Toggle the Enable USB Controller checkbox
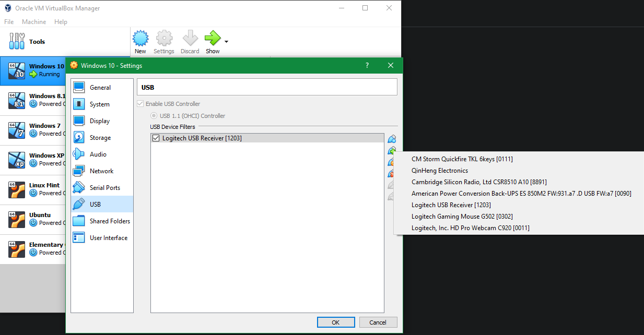 click(x=140, y=103)
